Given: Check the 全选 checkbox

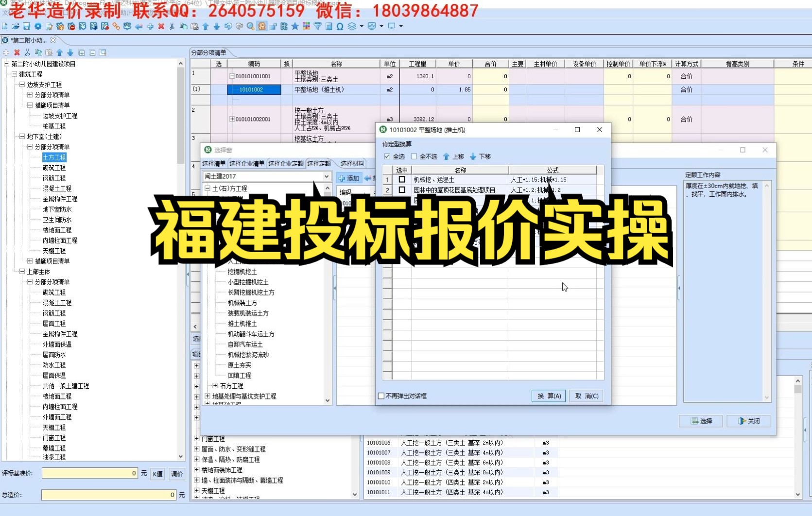Looking at the screenshot, I should pos(387,156).
